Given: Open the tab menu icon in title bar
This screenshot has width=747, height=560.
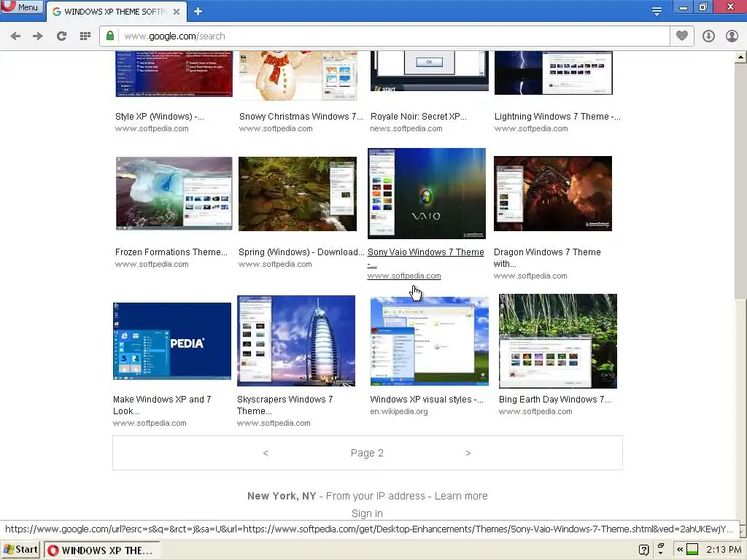Looking at the screenshot, I should tap(657, 12).
